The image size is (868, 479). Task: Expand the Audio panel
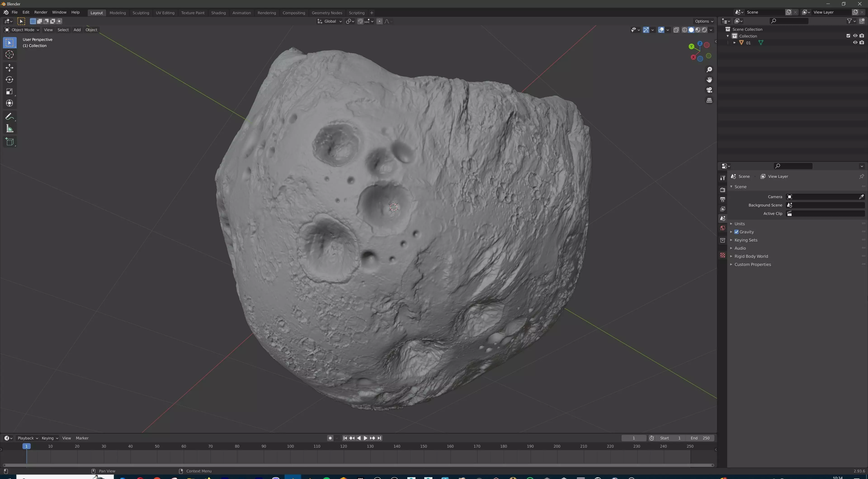tap(740, 248)
